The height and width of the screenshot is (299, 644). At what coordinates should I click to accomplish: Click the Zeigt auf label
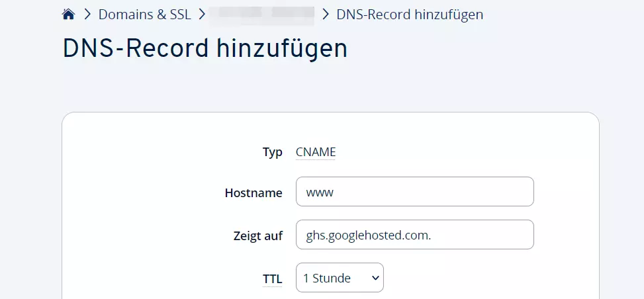click(258, 236)
